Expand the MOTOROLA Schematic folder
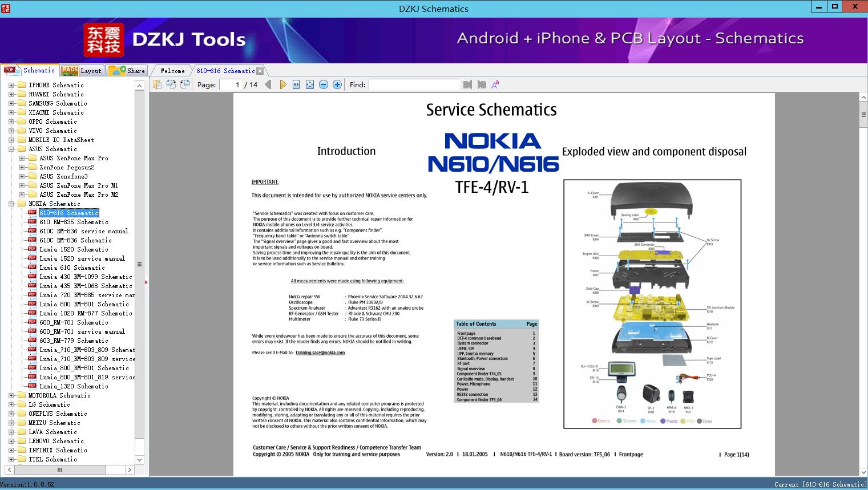 [10, 395]
